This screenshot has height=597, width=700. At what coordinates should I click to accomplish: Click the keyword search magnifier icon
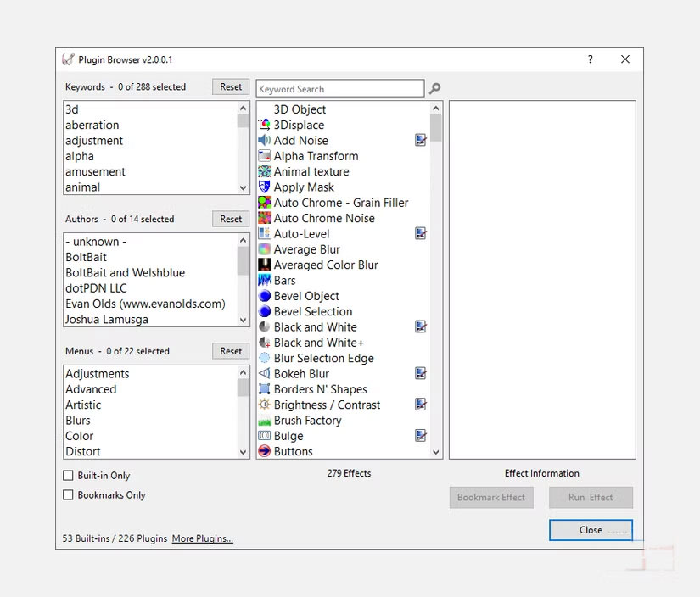pyautogui.click(x=435, y=88)
